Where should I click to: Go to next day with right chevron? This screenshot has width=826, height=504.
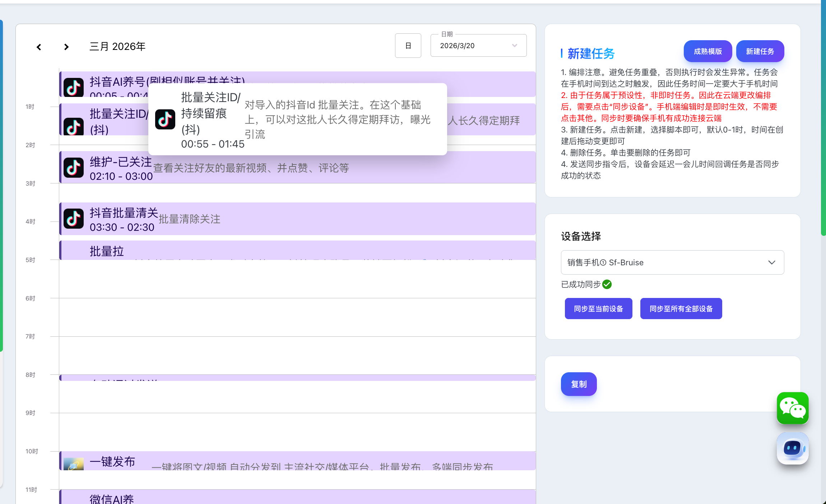point(66,47)
